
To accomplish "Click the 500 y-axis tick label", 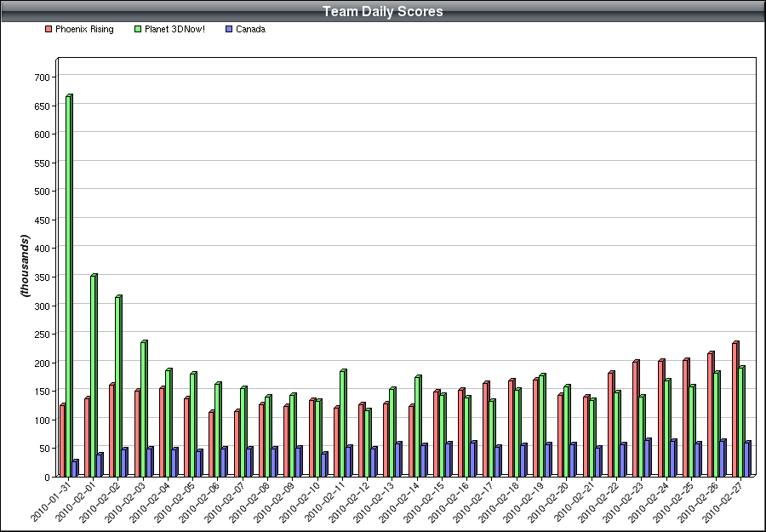I will coord(43,192).
